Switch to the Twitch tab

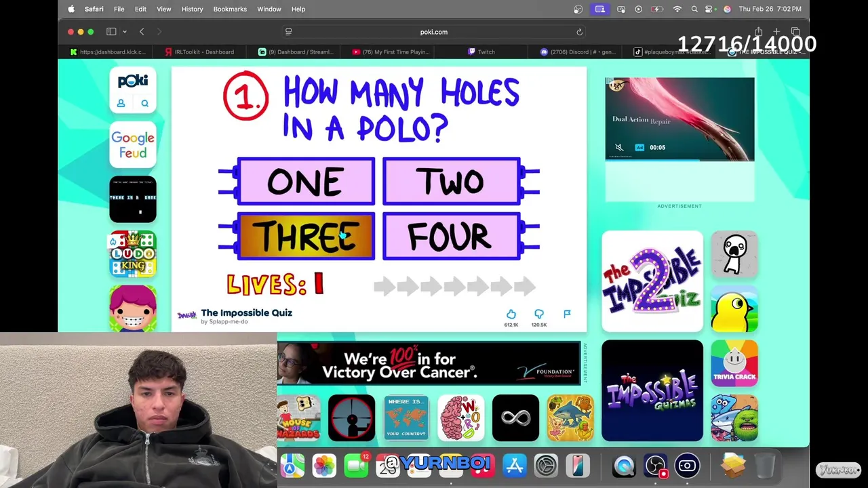[x=482, y=52]
